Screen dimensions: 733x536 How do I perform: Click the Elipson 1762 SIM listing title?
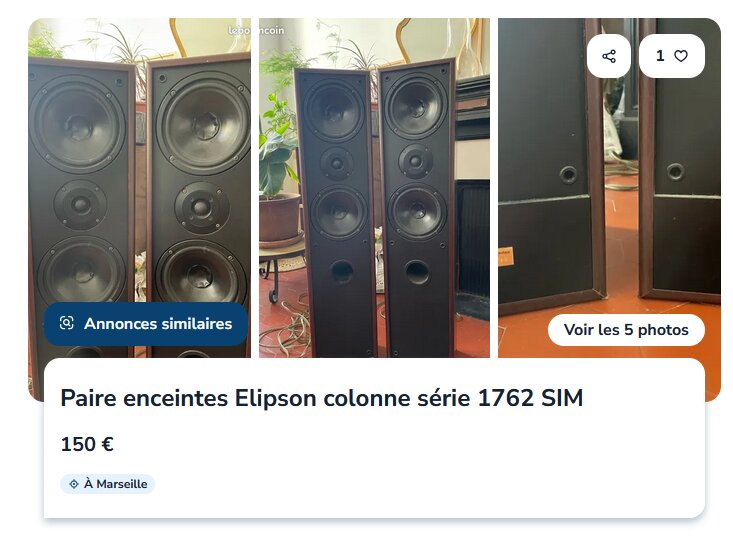pyautogui.click(x=322, y=399)
